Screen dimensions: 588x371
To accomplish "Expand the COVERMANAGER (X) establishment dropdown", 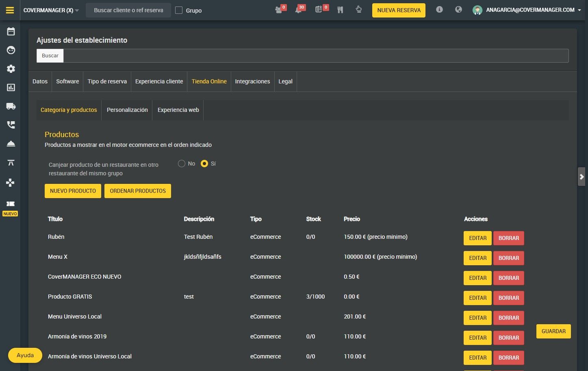I will pos(51,10).
